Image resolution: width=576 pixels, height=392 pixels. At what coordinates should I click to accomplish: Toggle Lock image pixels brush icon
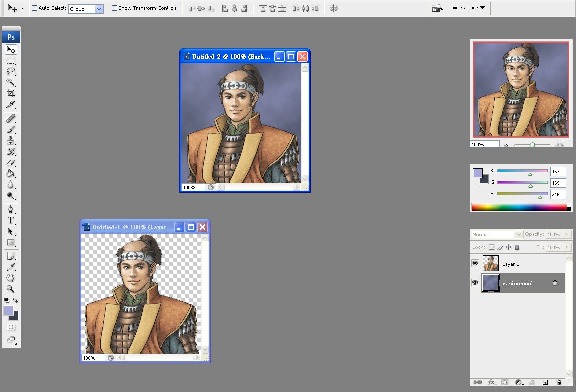point(500,247)
